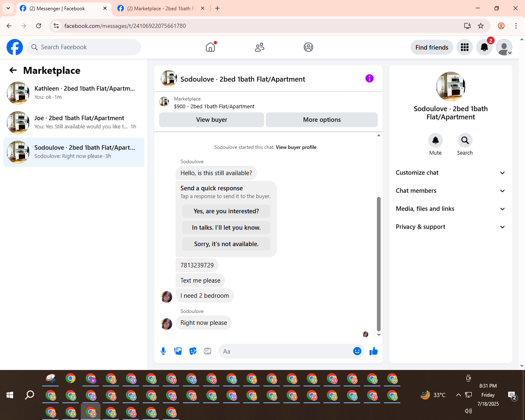The width and height of the screenshot is (525, 420).
Task: Open volume control in system tray
Action: [468, 411]
